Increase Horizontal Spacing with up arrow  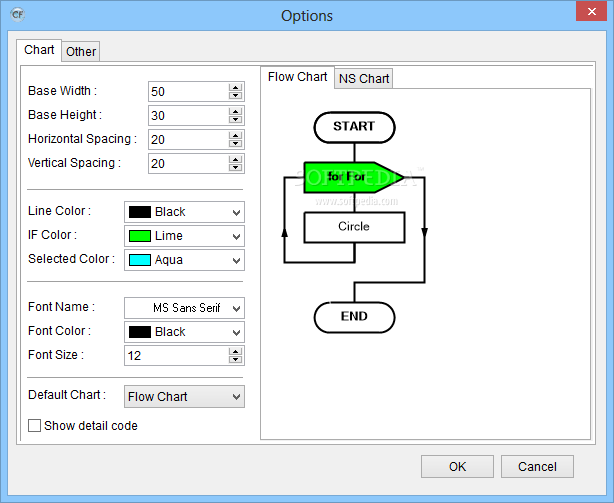tap(235, 135)
